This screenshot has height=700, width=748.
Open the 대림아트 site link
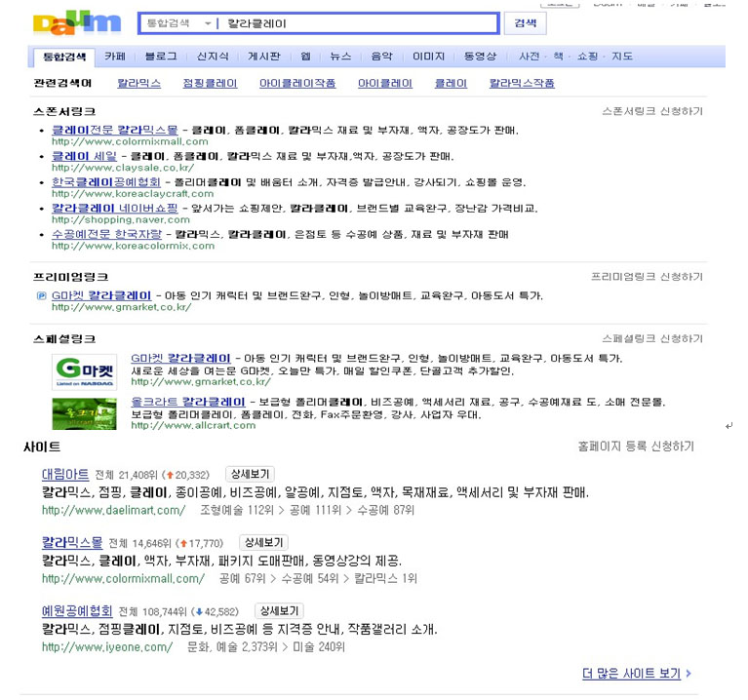(x=65, y=475)
